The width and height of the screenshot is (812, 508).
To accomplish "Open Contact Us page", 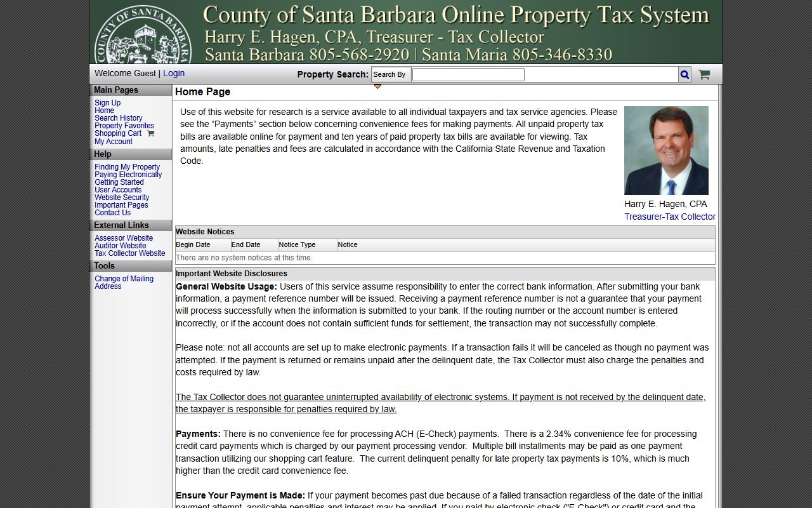I will (113, 213).
